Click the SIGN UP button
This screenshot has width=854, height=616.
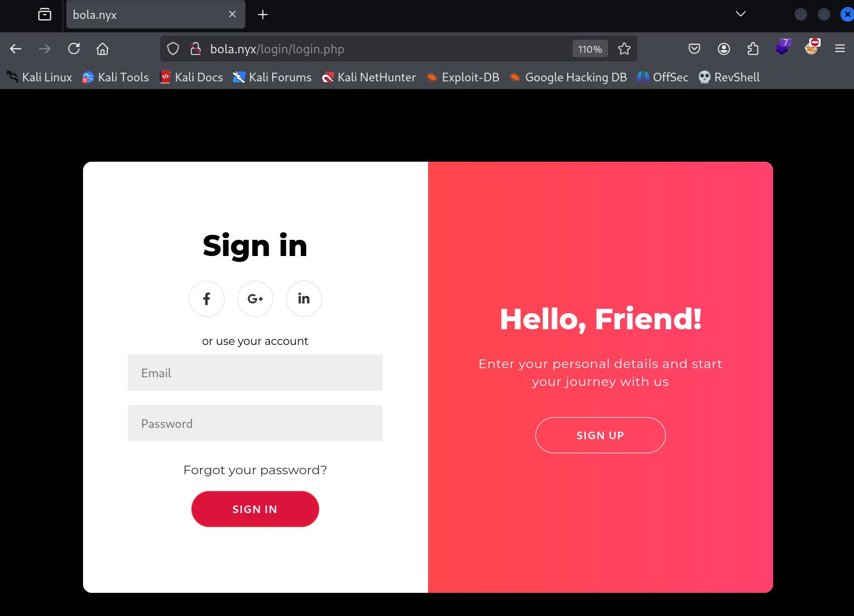click(x=601, y=435)
